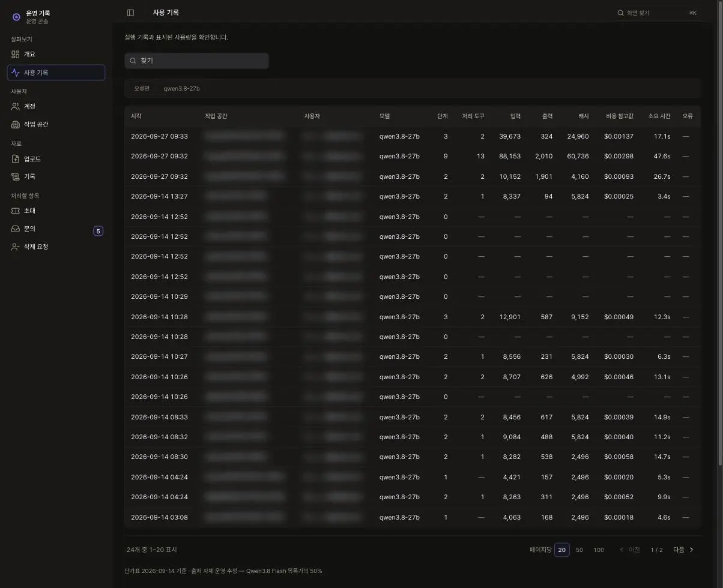723x588 pixels.
Task: Open 계정 accounts icon
Action: (x=16, y=106)
